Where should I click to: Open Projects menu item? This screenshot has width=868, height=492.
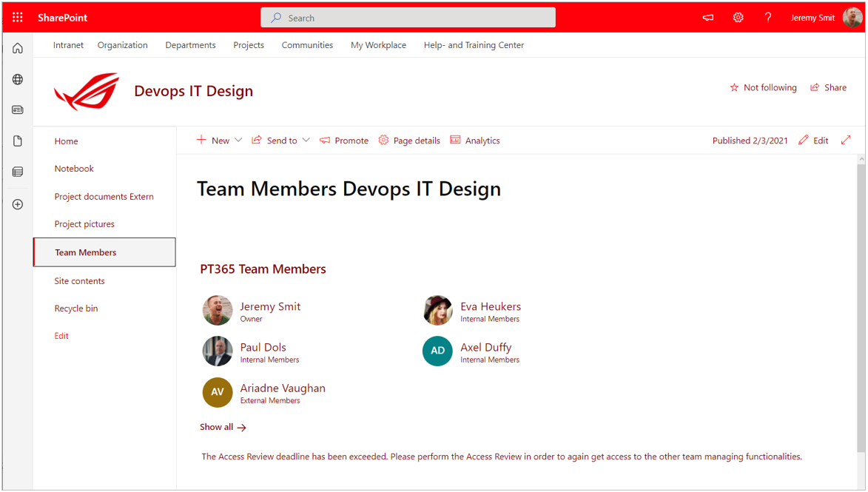coord(249,45)
